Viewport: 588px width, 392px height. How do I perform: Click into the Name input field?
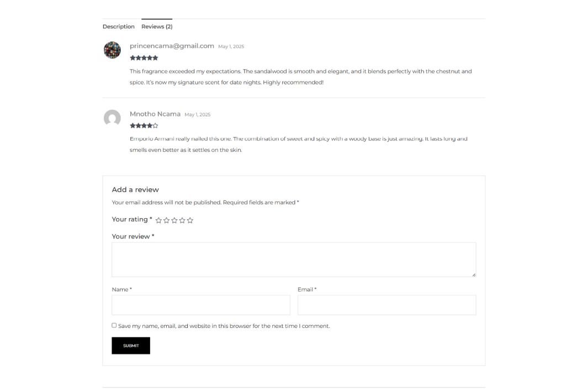click(x=201, y=305)
